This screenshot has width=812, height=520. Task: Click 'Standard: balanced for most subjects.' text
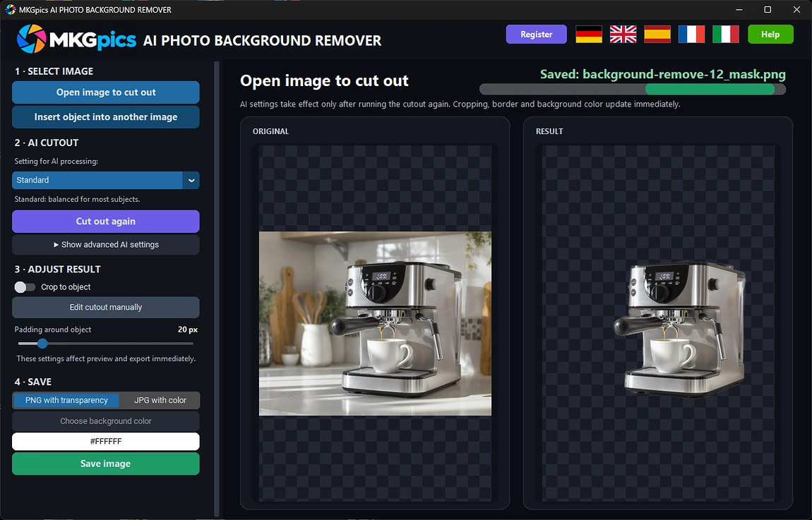(x=77, y=199)
